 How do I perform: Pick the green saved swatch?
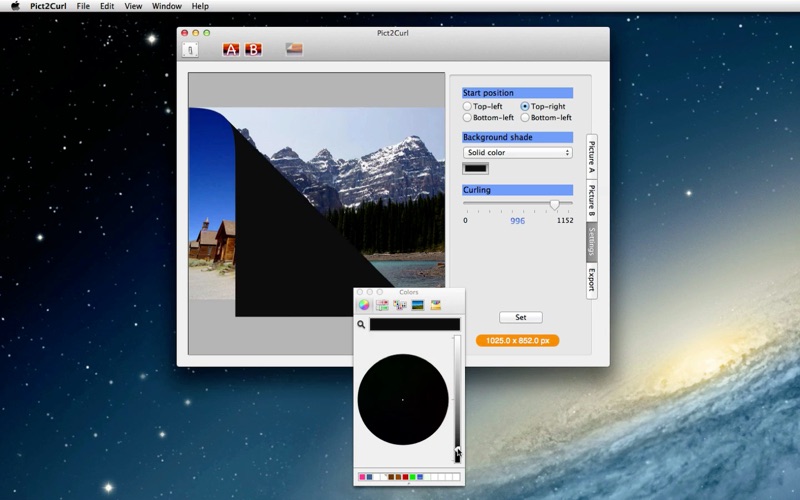pyautogui.click(x=413, y=477)
